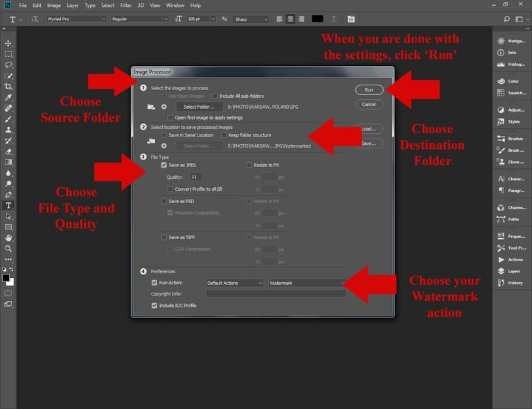This screenshot has height=409, width=532.
Task: Select the Clone Stamp tool
Action: [8, 130]
